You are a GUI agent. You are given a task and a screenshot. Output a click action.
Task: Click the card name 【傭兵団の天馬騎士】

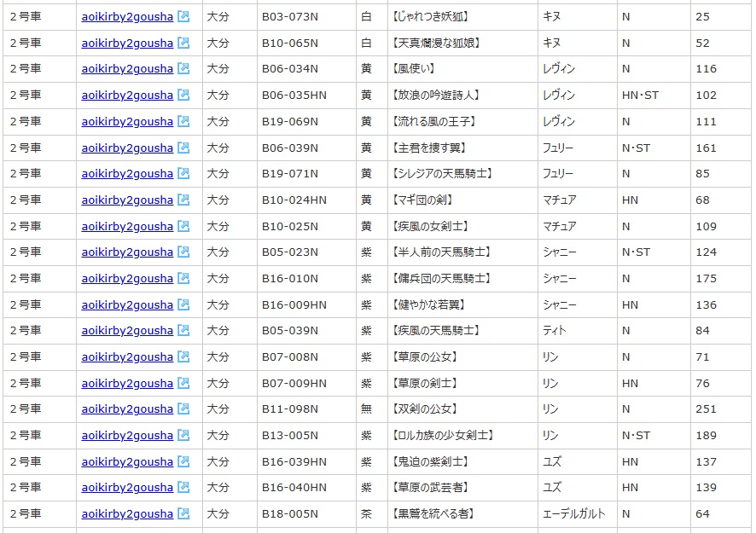(x=442, y=278)
